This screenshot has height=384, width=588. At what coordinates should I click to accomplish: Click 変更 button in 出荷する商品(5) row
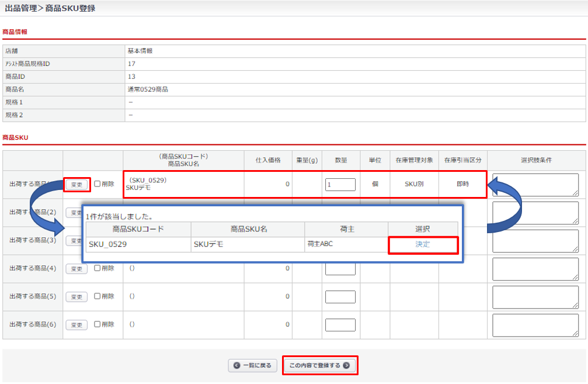[76, 297]
